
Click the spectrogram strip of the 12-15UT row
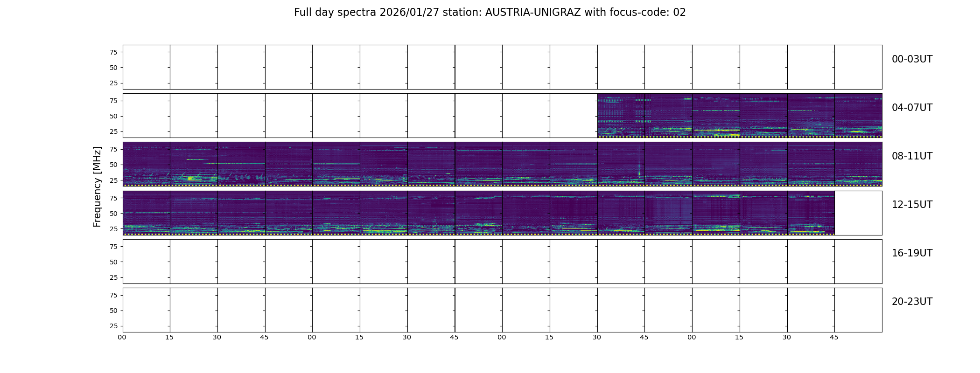[478, 213]
